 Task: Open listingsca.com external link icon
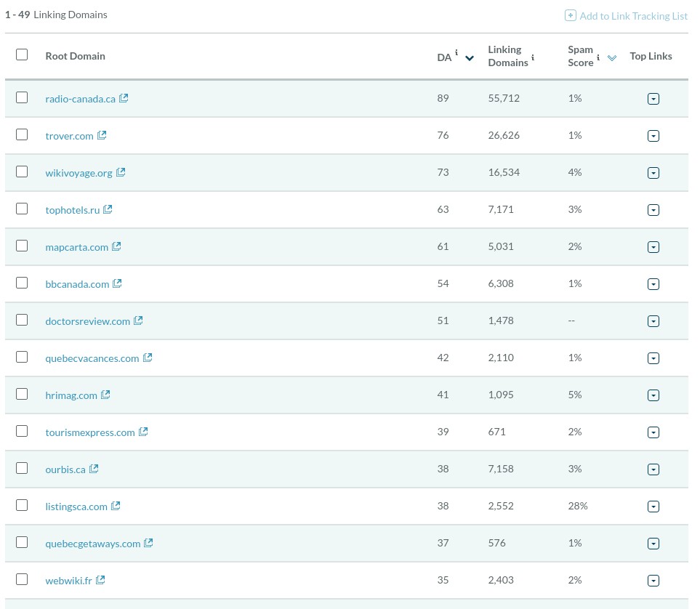tap(116, 506)
